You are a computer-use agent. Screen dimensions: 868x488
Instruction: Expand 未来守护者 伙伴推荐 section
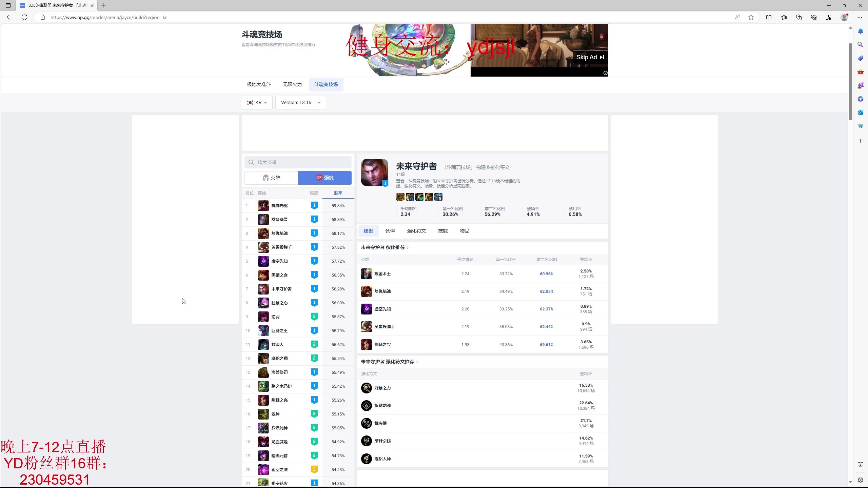coord(384,248)
